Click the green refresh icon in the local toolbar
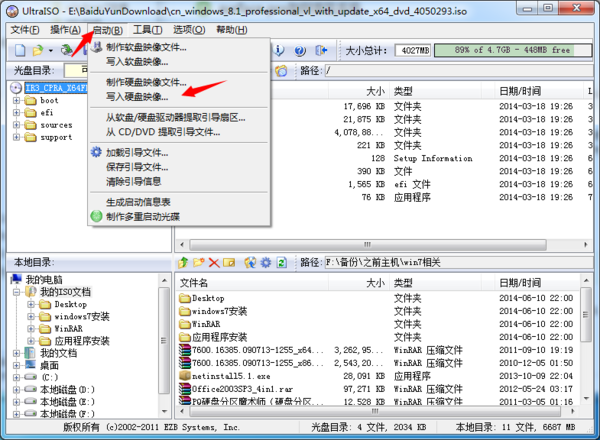 click(x=282, y=262)
